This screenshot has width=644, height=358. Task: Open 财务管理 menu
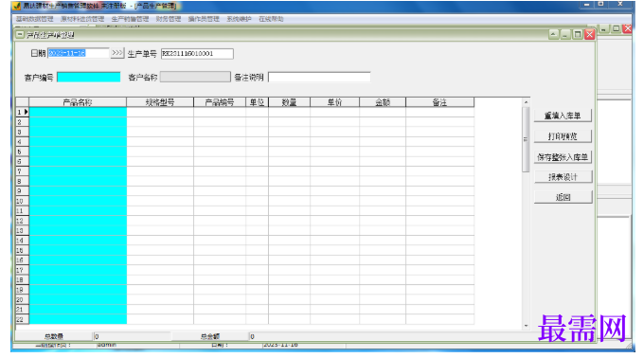tap(169, 19)
